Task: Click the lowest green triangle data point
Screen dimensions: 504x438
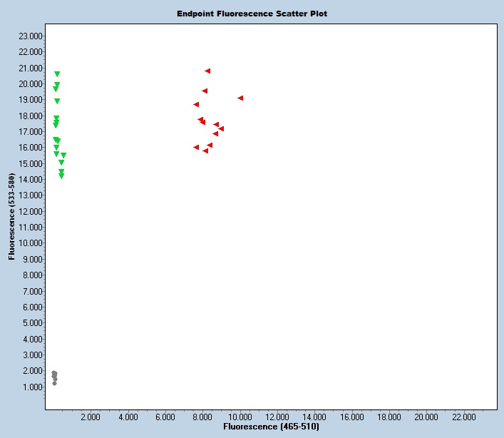Action: [x=61, y=175]
